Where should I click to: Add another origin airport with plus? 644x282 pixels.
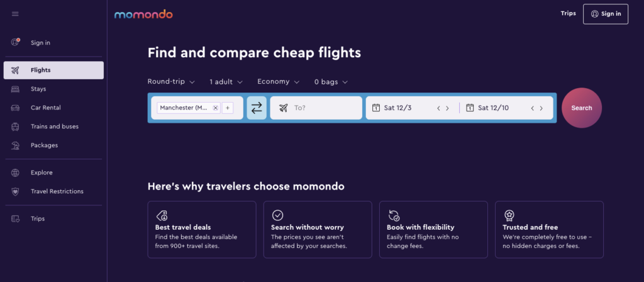228,108
